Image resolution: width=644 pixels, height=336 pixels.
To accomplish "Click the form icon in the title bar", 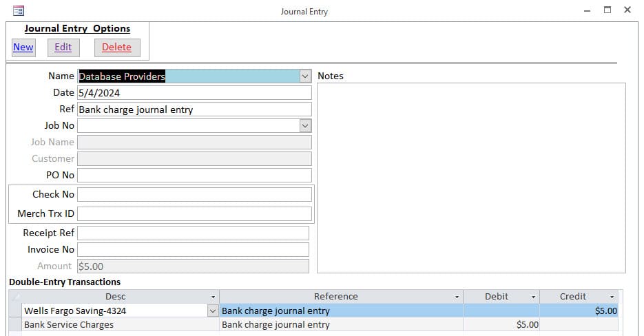I will coord(19,10).
